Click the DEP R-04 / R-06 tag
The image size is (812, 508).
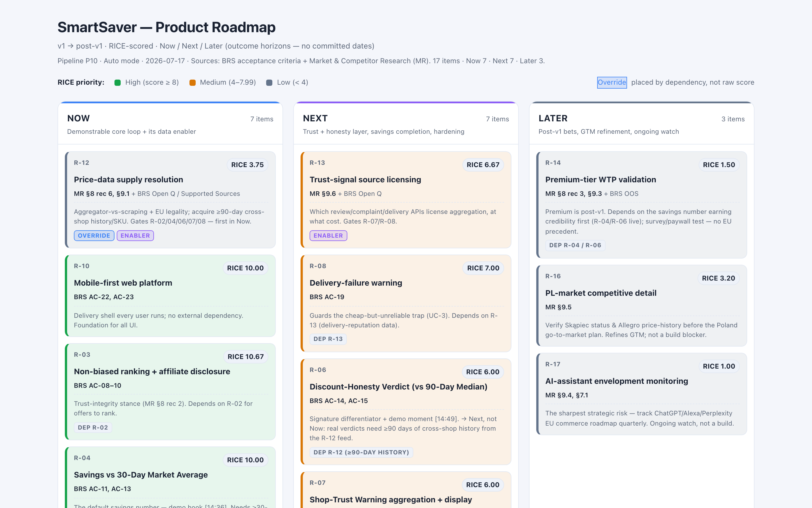(x=575, y=245)
